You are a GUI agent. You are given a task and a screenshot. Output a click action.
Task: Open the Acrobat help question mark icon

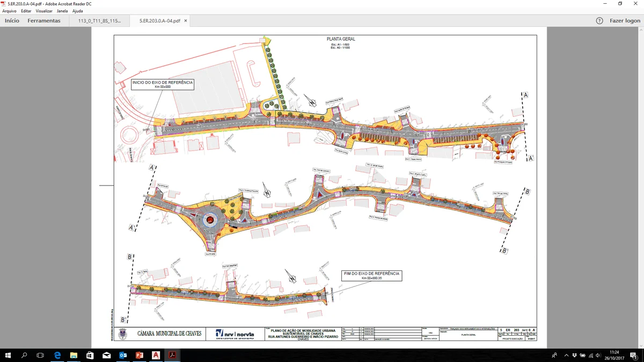coord(599,21)
